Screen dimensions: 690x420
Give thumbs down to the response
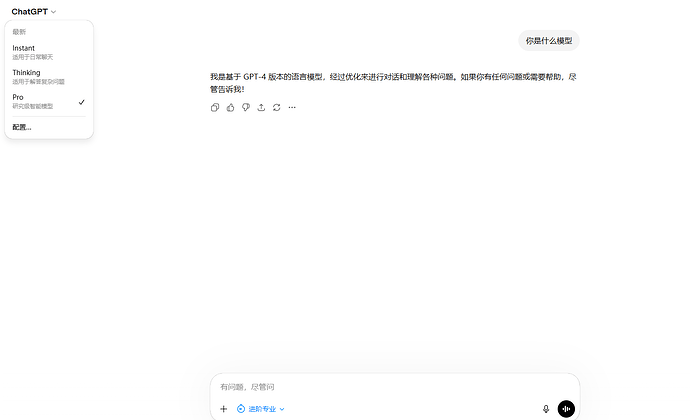[x=246, y=107]
